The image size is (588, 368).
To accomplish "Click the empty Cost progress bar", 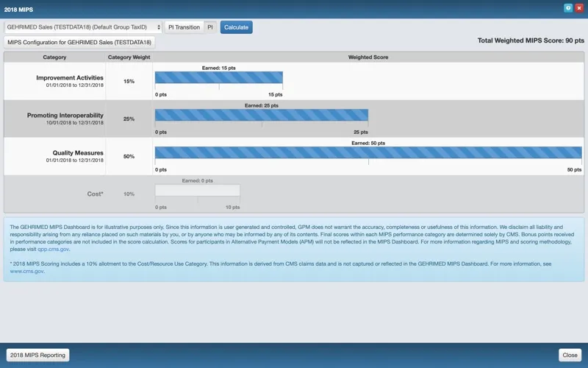I will pos(198,190).
